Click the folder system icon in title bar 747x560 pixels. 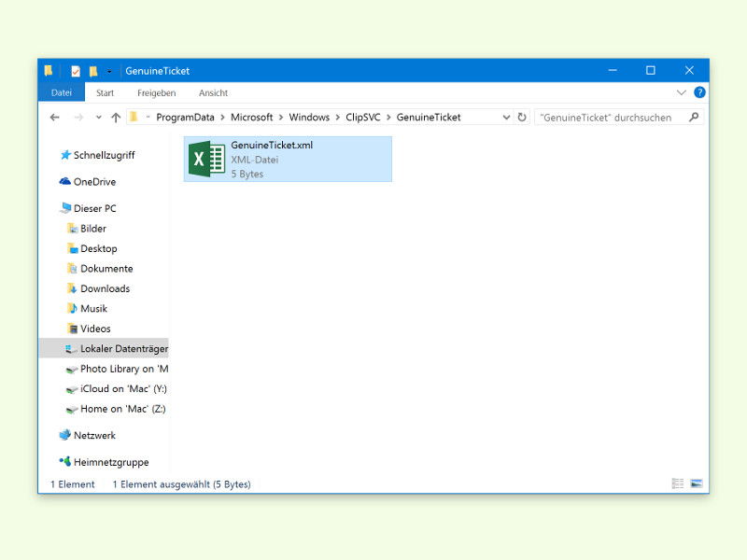click(x=49, y=71)
